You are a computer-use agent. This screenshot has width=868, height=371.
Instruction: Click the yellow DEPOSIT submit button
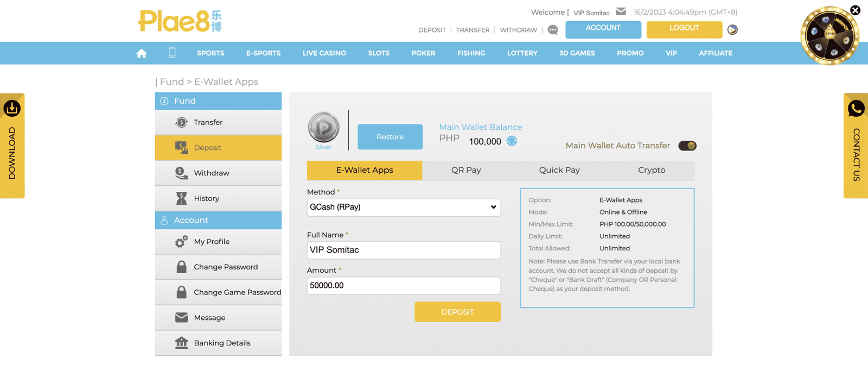tap(458, 312)
